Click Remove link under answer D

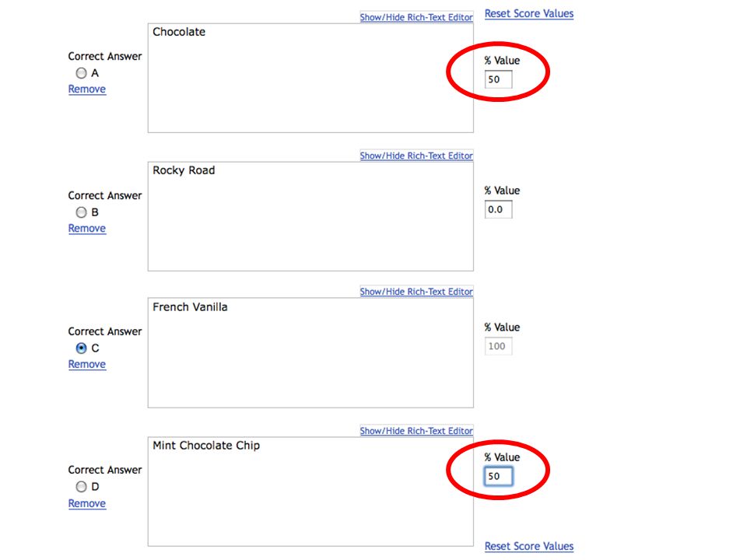coord(86,503)
